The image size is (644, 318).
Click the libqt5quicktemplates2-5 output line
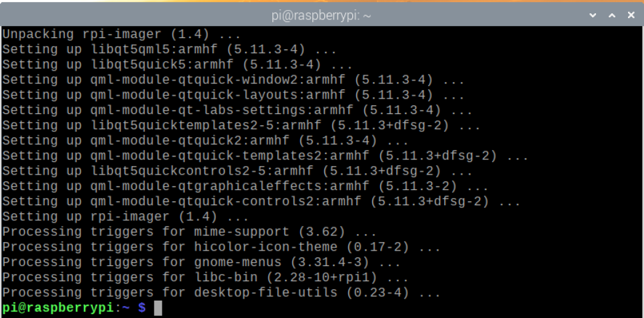241,125
